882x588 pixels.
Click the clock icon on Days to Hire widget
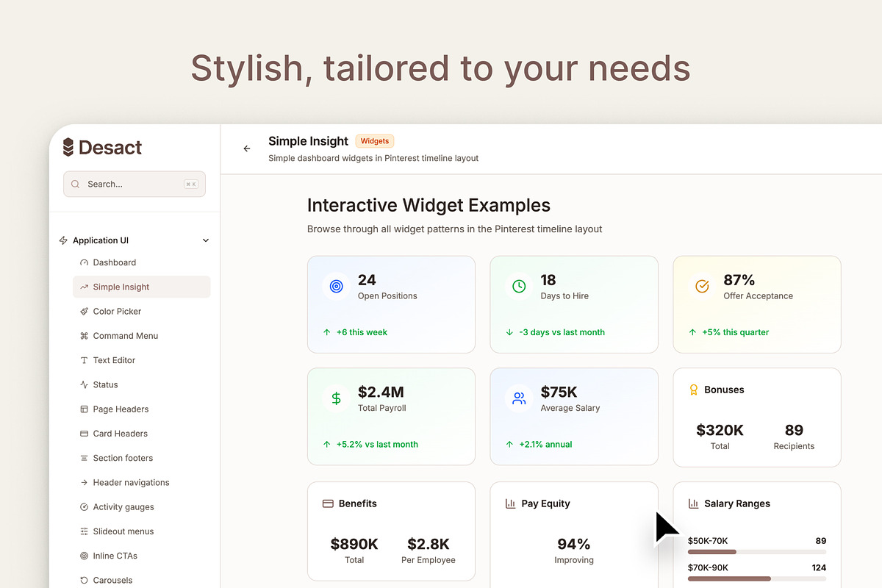point(519,287)
